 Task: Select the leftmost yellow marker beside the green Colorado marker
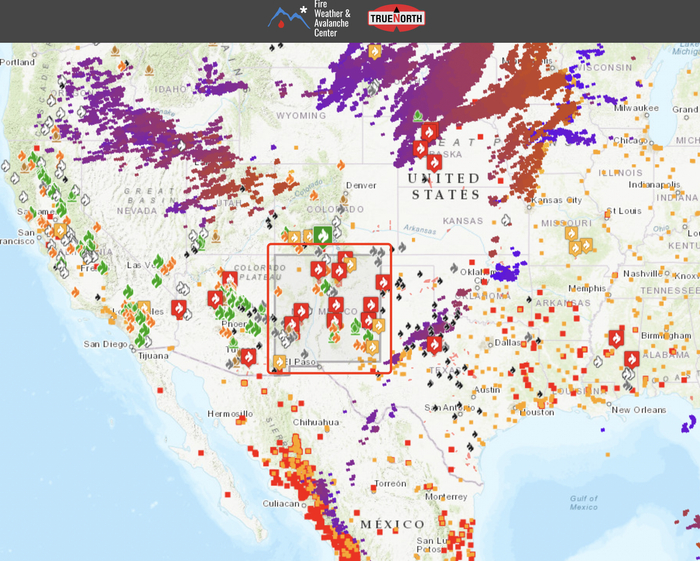(x=294, y=237)
